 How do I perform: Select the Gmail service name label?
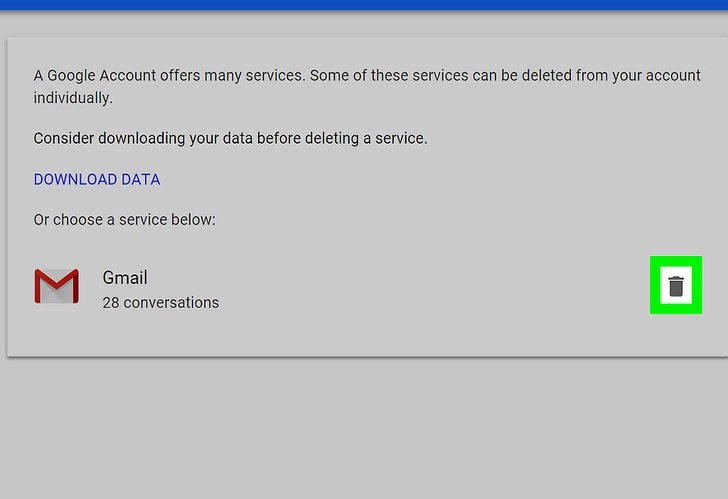(x=125, y=278)
